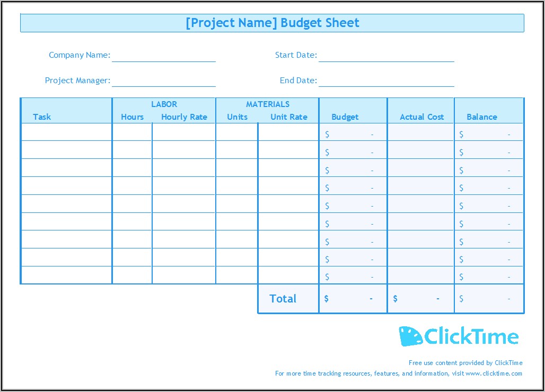
Task: Select the Balance column header
Action: (x=481, y=117)
